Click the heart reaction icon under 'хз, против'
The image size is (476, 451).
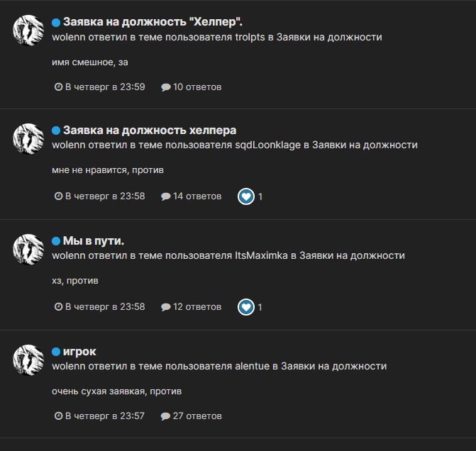(x=246, y=307)
